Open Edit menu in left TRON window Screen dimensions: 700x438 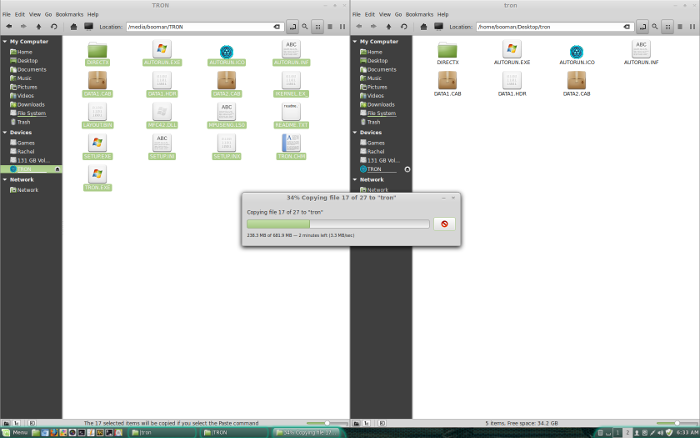coord(20,14)
